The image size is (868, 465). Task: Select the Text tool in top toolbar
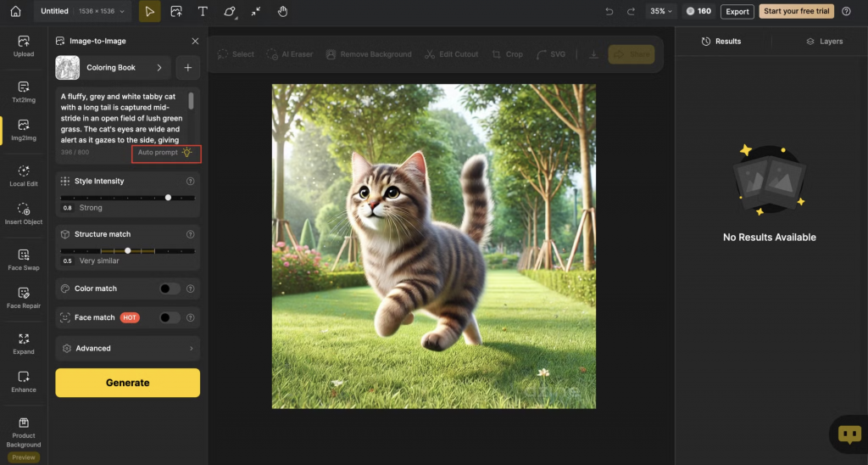[203, 11]
